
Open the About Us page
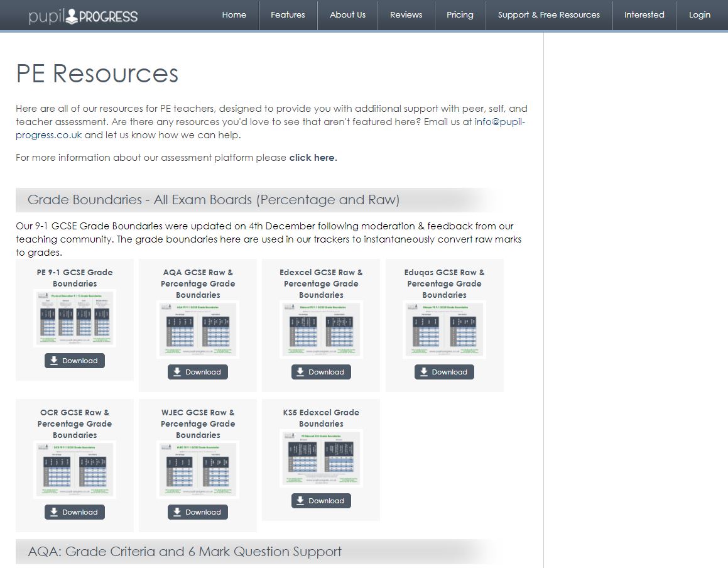click(x=347, y=15)
